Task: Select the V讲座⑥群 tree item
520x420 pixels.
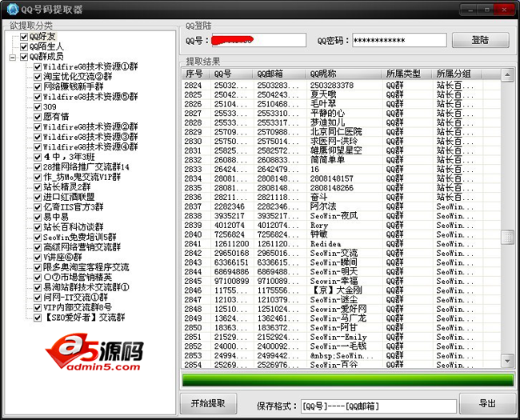Action: (x=62, y=257)
